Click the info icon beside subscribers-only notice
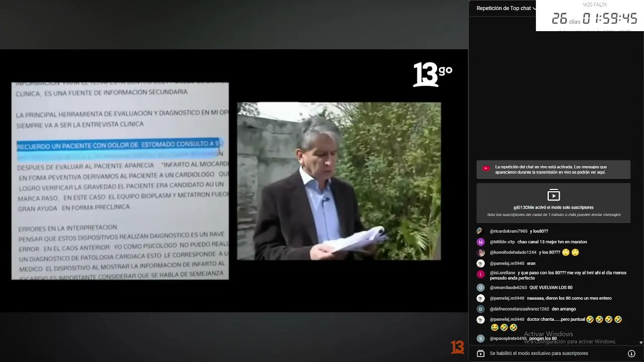Viewport: 644px width, 362px height. point(631,353)
